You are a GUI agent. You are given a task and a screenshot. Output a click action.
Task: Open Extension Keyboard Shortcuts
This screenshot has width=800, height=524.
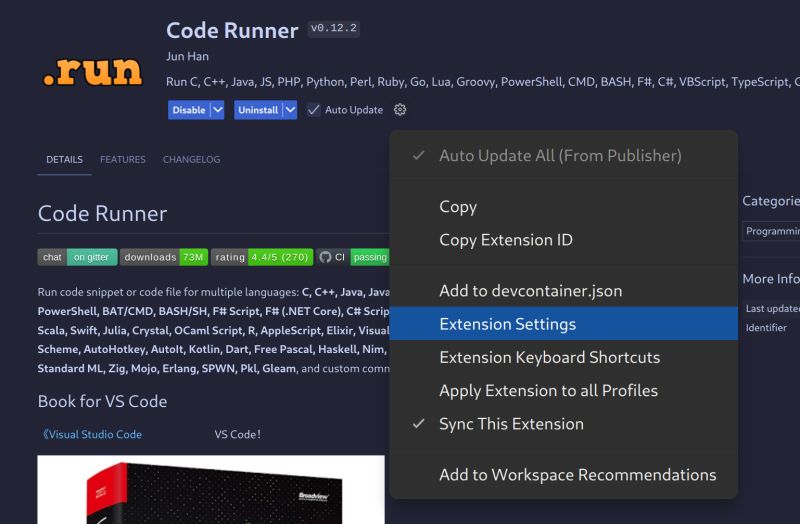click(x=563, y=357)
